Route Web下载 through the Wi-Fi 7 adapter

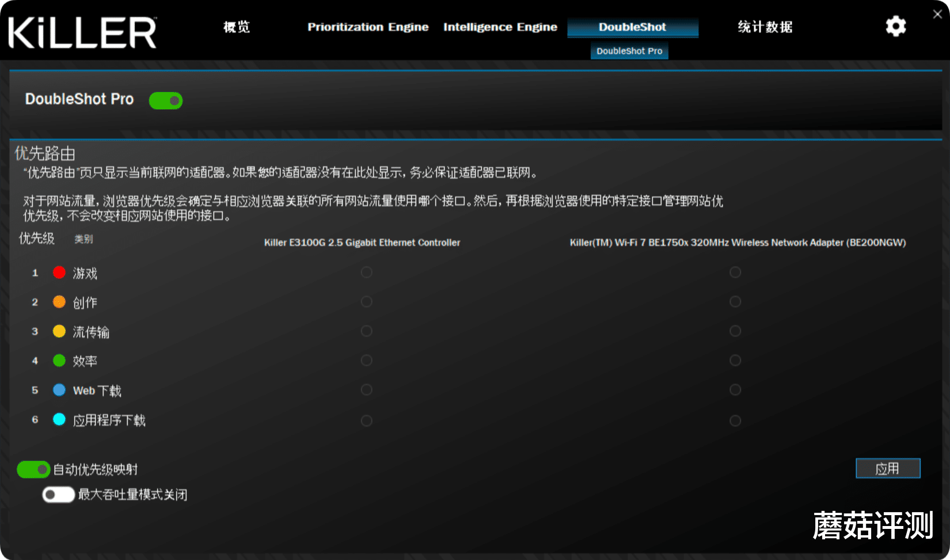(x=735, y=390)
